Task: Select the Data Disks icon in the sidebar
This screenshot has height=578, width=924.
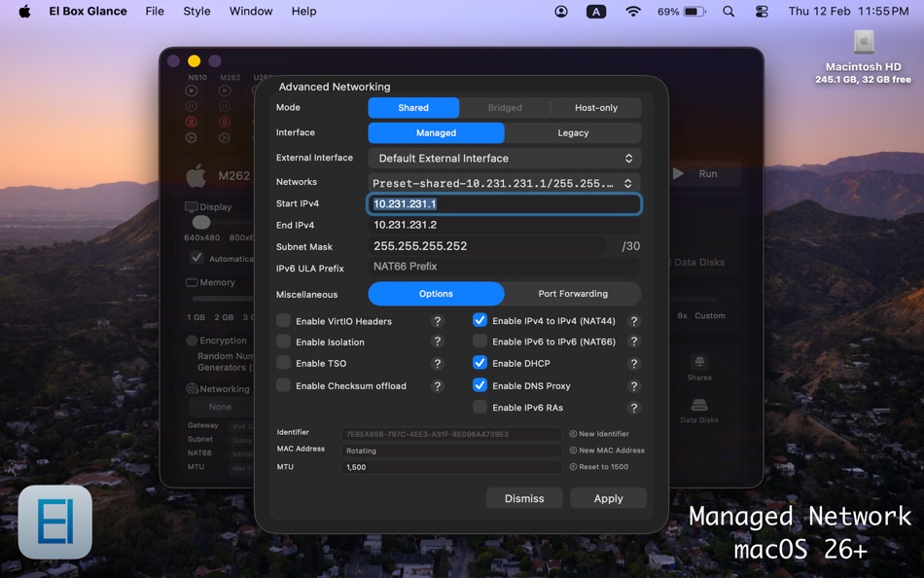Action: tap(698, 406)
